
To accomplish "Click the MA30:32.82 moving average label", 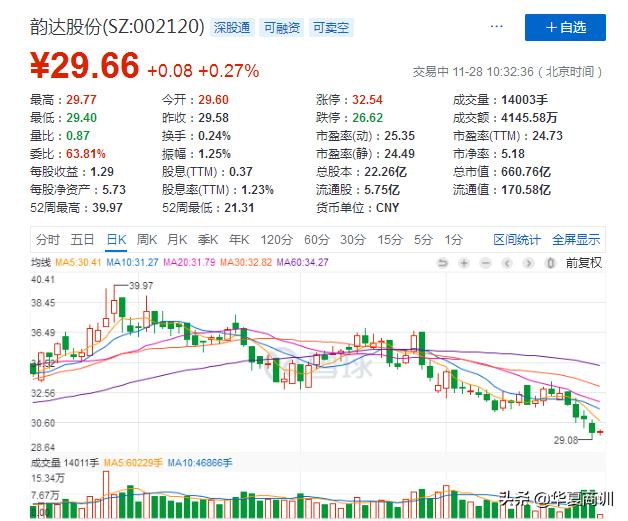I will (246, 262).
